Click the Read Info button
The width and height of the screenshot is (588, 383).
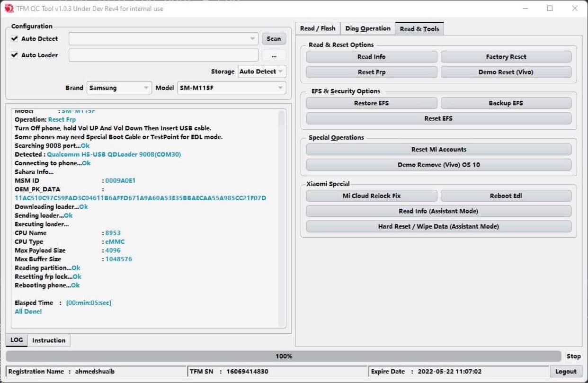371,57
